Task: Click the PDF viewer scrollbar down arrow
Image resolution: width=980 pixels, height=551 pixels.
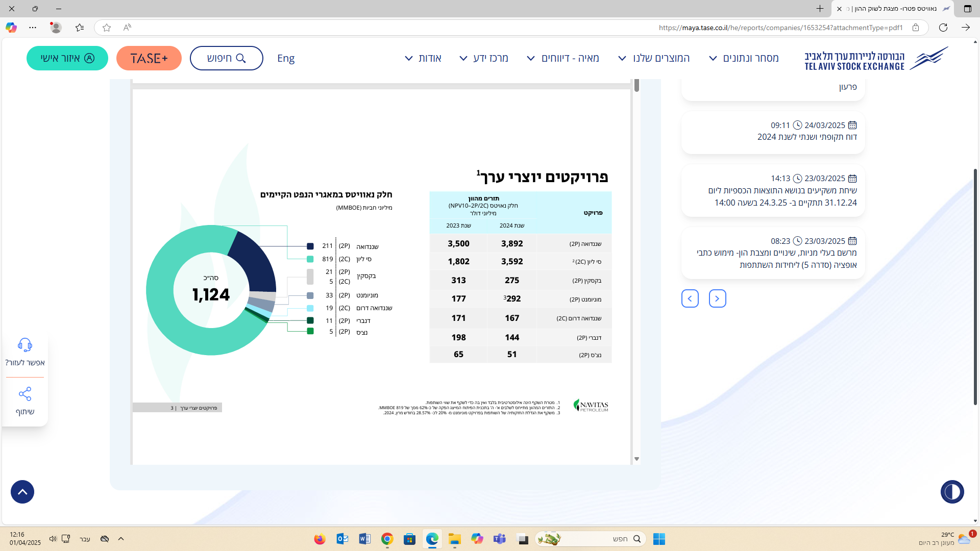Action: [x=636, y=459]
